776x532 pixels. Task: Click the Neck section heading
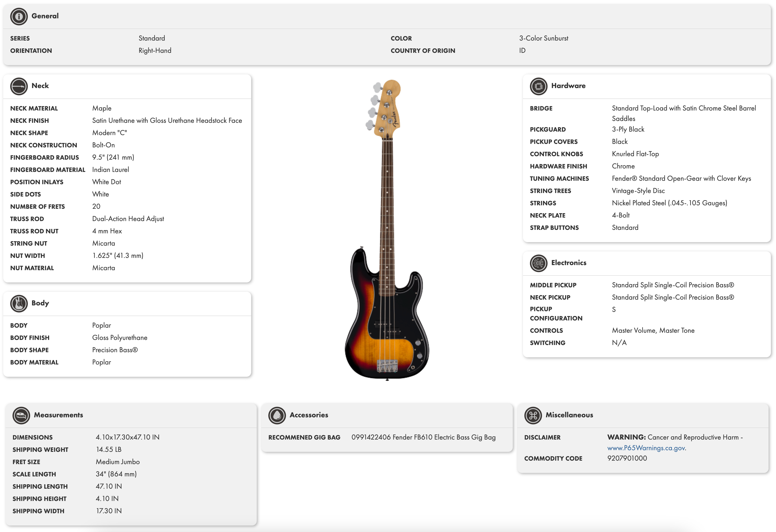(40, 85)
